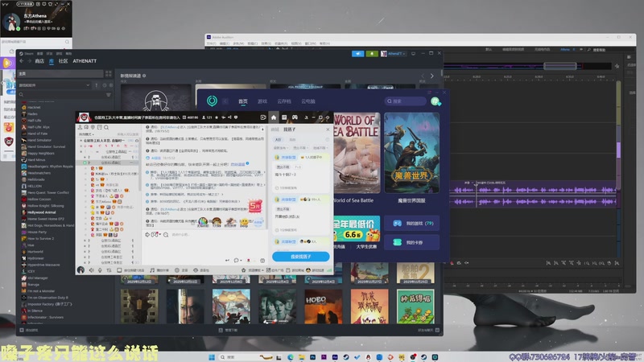This screenshot has width=644, height=362.
Task: Select Hollywood Animal in Steam list
Action: click(x=41, y=212)
